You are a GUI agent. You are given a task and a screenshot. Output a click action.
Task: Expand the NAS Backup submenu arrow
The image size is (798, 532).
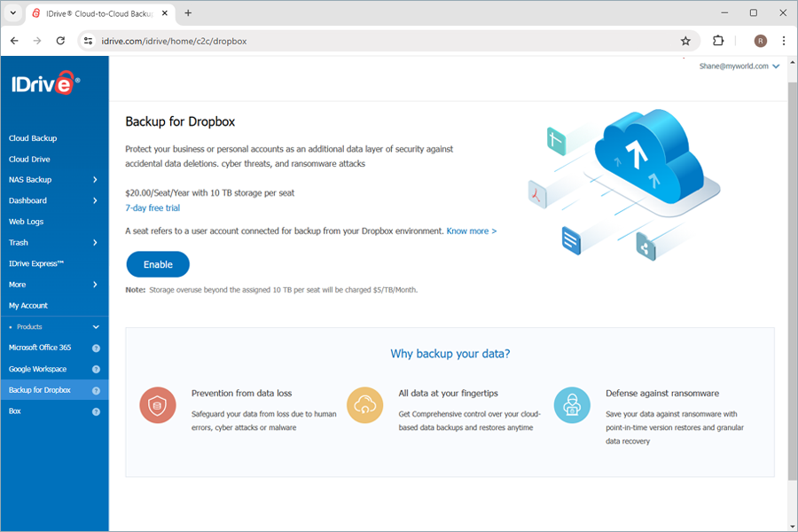[95, 180]
